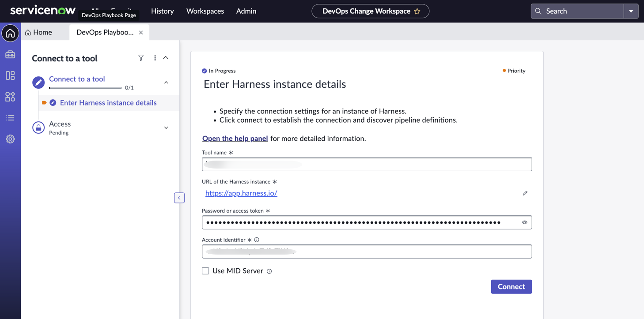The height and width of the screenshot is (319, 644).
Task: Close the DevOps Playbook tab
Action: pos(141,32)
